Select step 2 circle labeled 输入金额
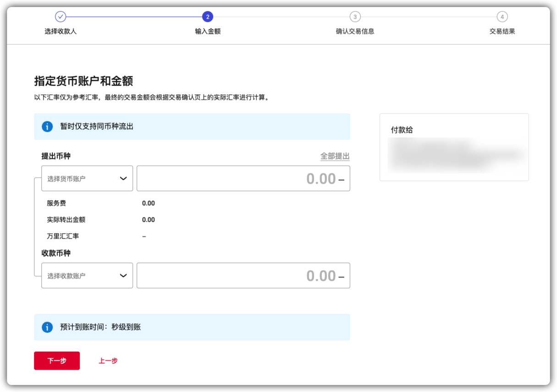Image resolution: width=557 pixels, height=392 pixels. click(x=207, y=16)
